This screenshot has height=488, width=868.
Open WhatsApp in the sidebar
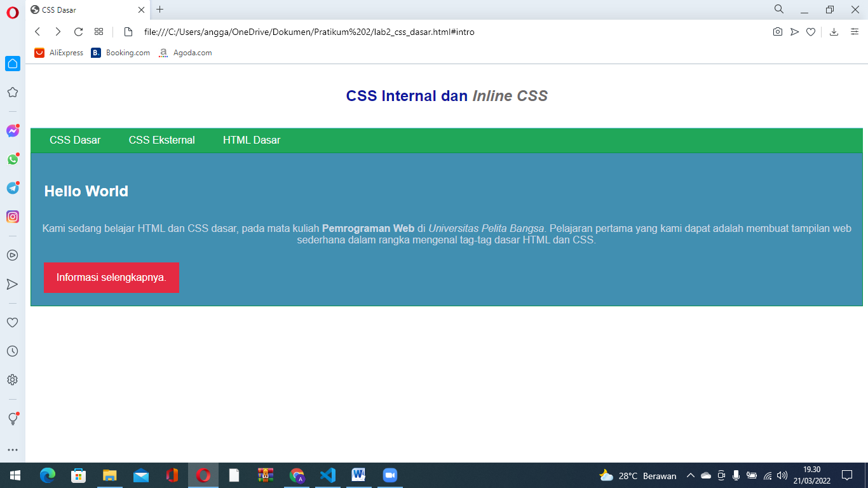click(12, 160)
